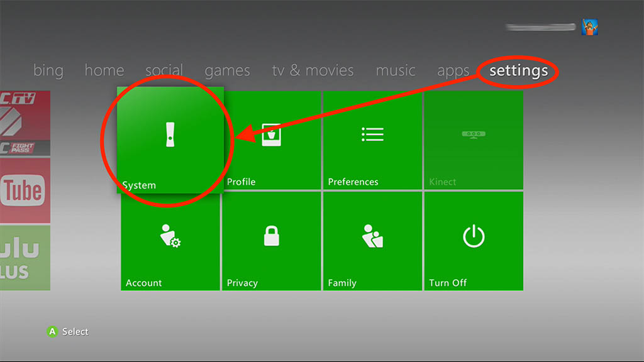The width and height of the screenshot is (644, 362).
Task: Open the Family settings tile
Action: click(x=372, y=241)
